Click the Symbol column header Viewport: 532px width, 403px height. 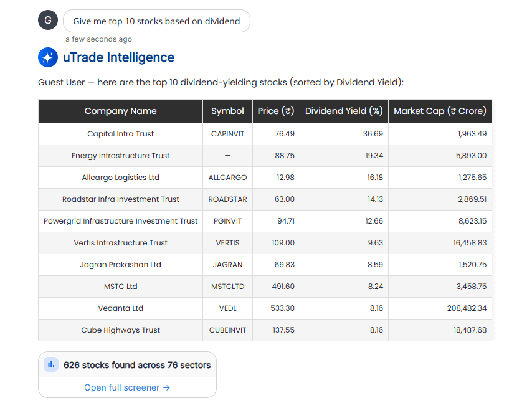pyautogui.click(x=227, y=111)
